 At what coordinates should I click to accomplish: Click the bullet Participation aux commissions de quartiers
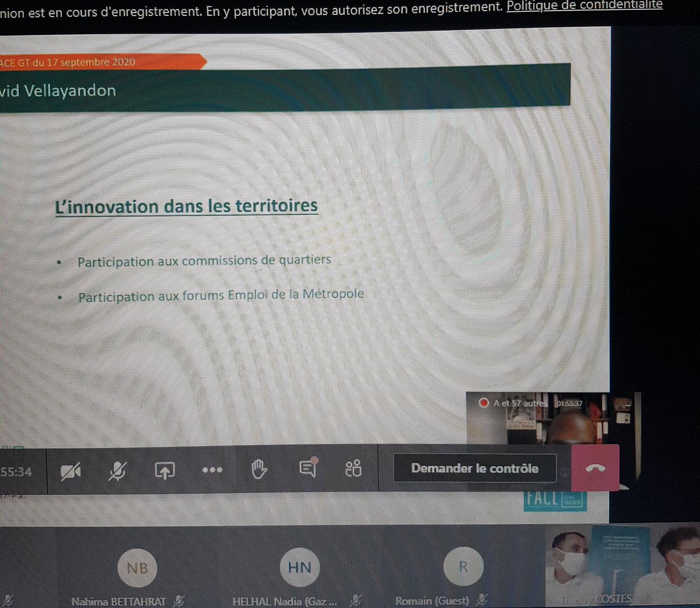[204, 261]
